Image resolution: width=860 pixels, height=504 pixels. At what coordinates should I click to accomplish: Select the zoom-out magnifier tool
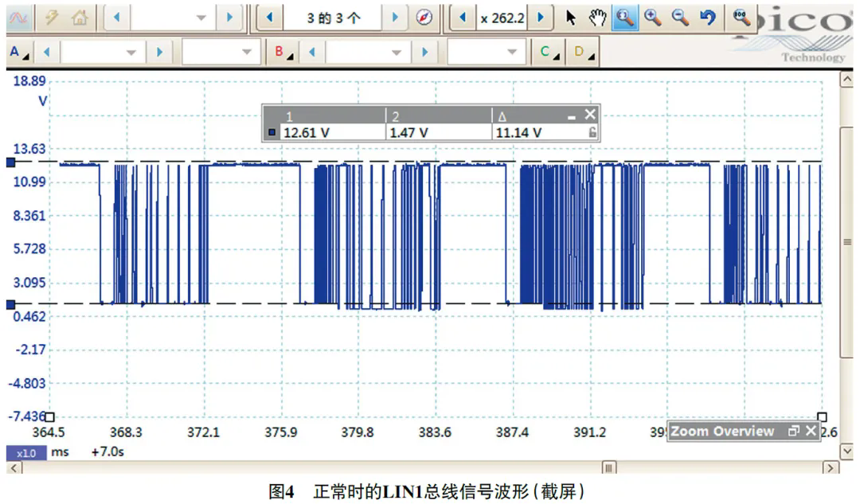click(680, 18)
